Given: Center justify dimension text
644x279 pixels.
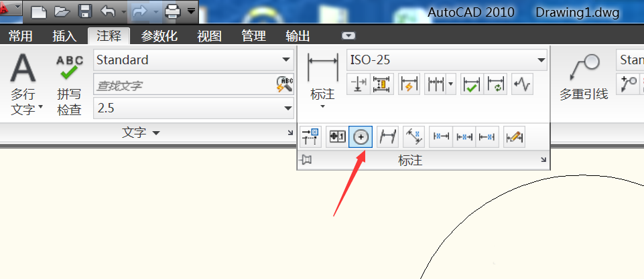Looking at the screenshot, I should pos(464,137).
